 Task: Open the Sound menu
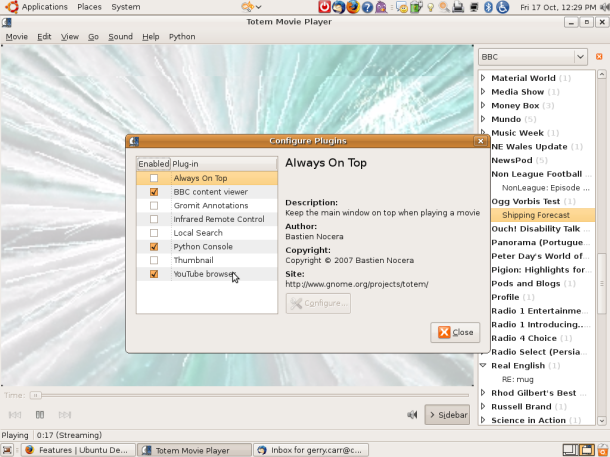120,37
